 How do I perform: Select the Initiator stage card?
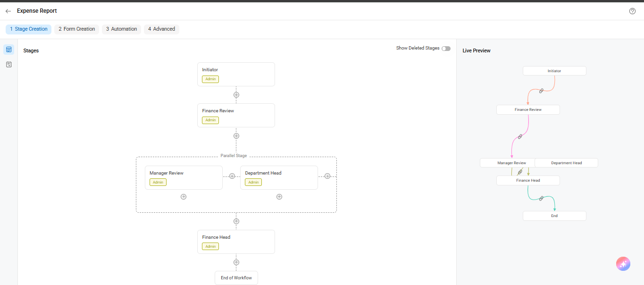click(x=236, y=75)
